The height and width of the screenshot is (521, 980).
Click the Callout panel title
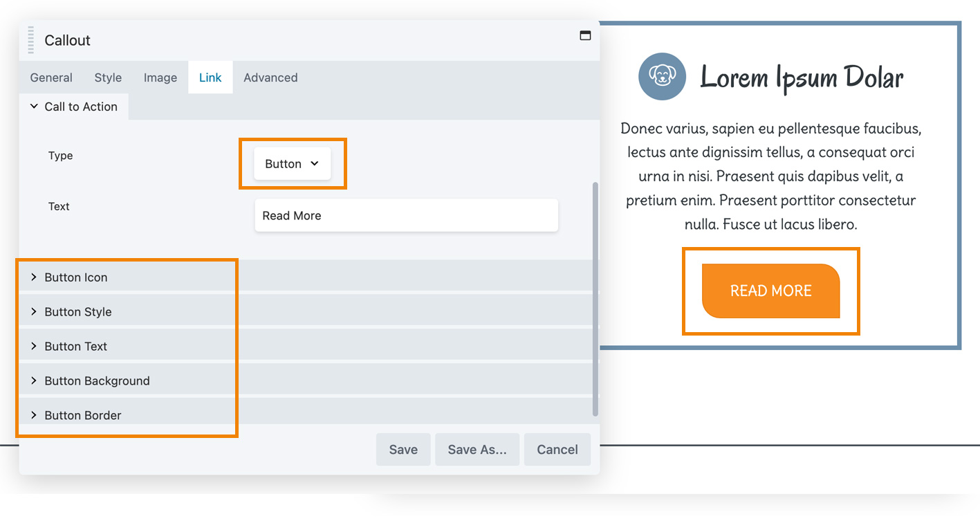(x=68, y=40)
